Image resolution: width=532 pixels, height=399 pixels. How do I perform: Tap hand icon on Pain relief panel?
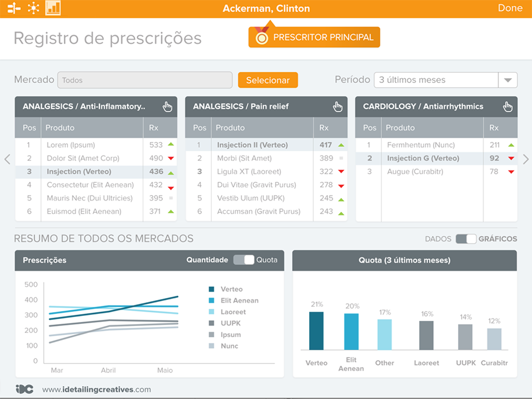[338, 106]
